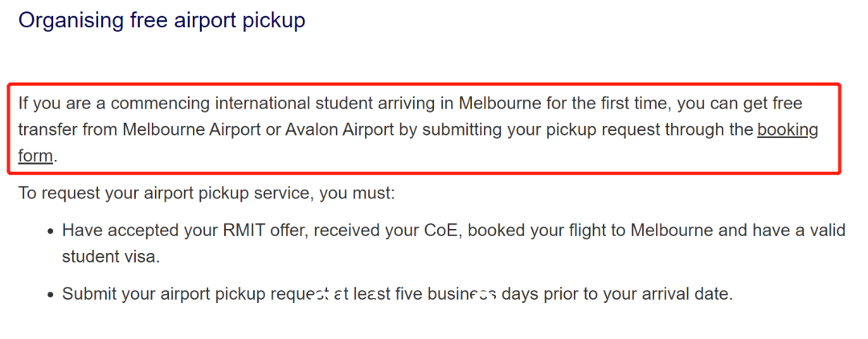868x339 pixels.
Task: Click the 'To request your airport pickup service' line
Action: coord(207,194)
